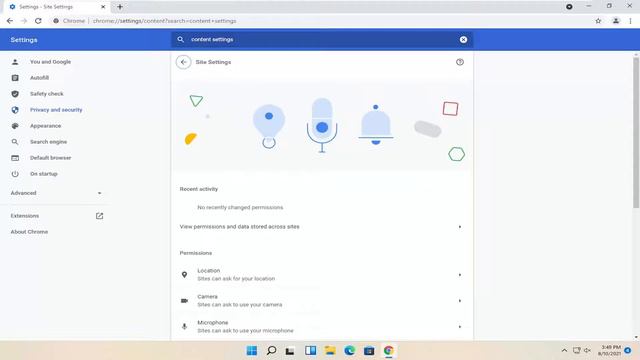Open About Chrome page
640x360 pixels.
pyautogui.click(x=29, y=231)
